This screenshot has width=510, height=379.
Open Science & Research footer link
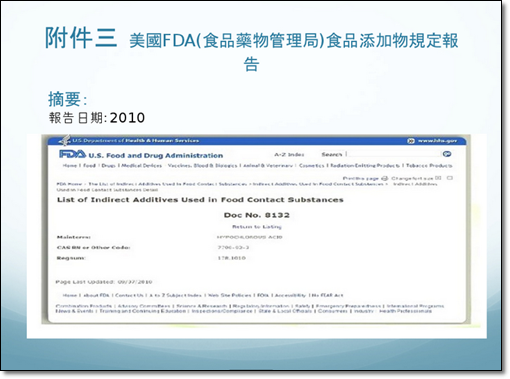coord(202,306)
